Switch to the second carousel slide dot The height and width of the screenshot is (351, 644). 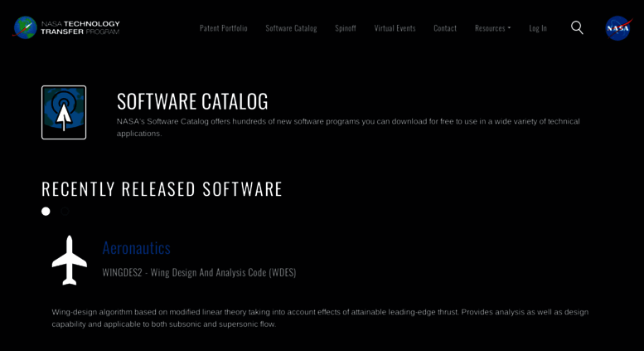tap(65, 212)
